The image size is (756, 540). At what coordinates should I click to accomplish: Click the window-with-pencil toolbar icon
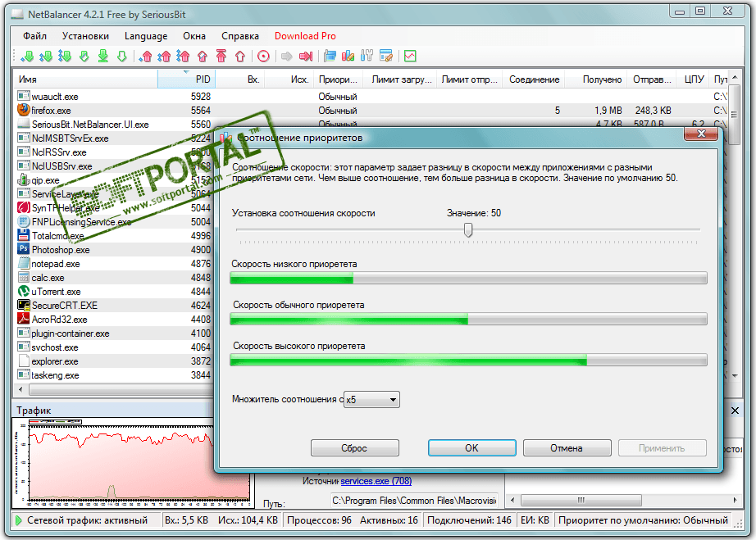[x=386, y=56]
